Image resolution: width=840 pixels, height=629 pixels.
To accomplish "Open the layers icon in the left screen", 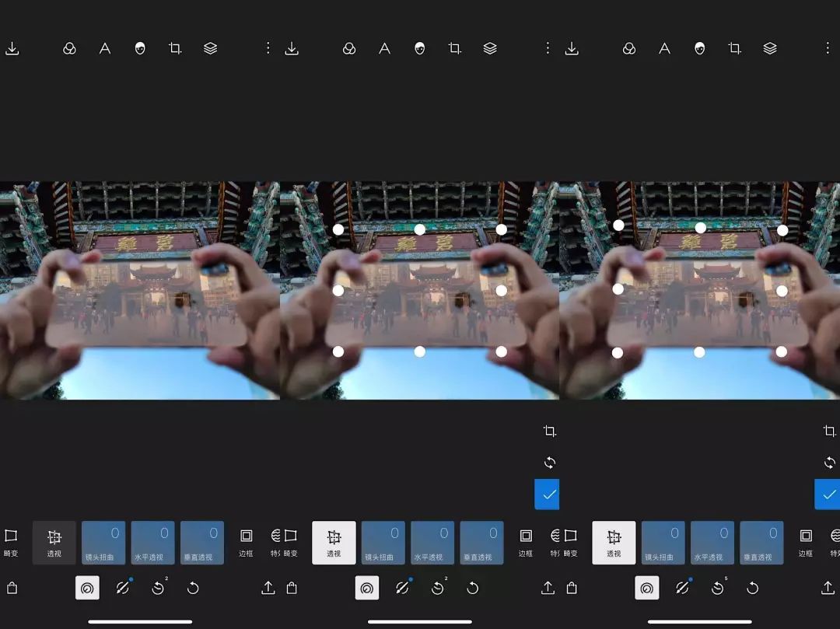I will (x=211, y=49).
